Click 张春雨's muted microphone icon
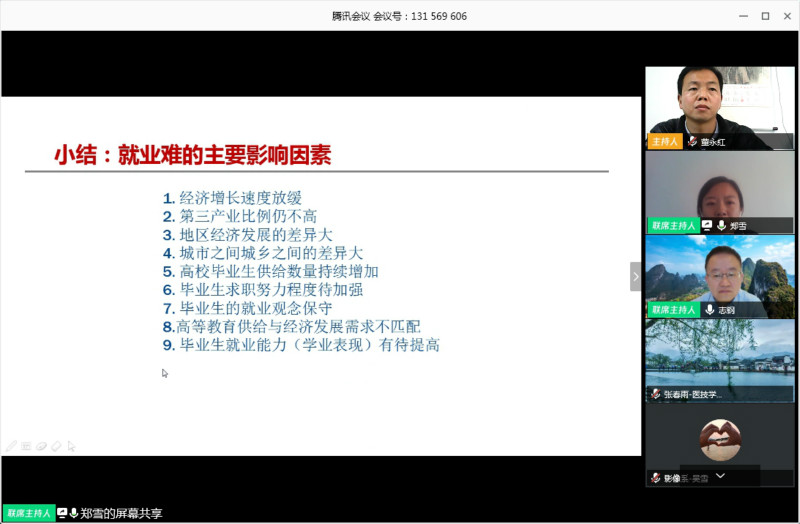This screenshot has width=800, height=524. tap(655, 395)
